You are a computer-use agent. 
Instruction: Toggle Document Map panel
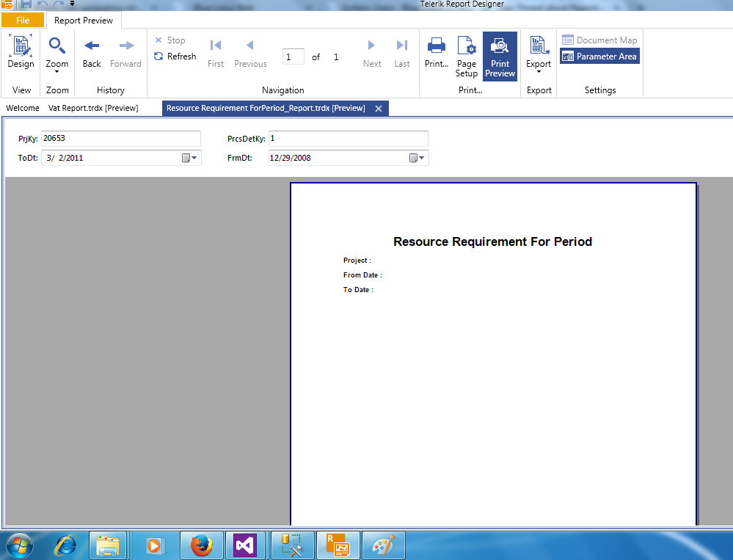tap(599, 40)
